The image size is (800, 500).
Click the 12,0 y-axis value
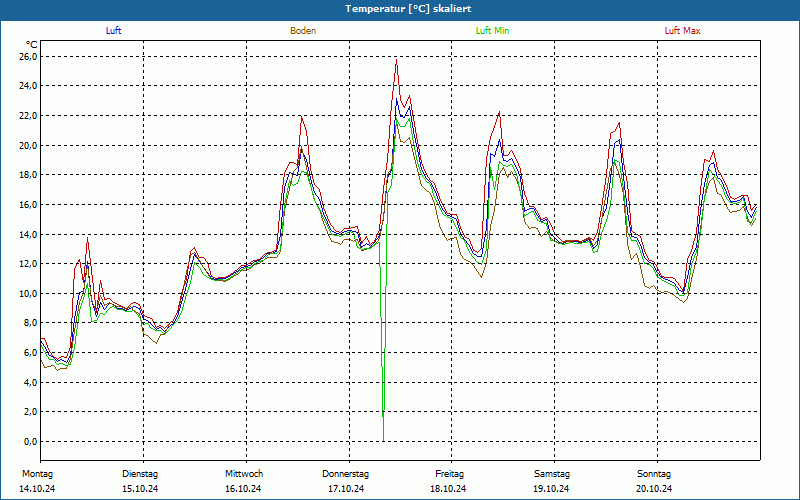tap(28, 264)
